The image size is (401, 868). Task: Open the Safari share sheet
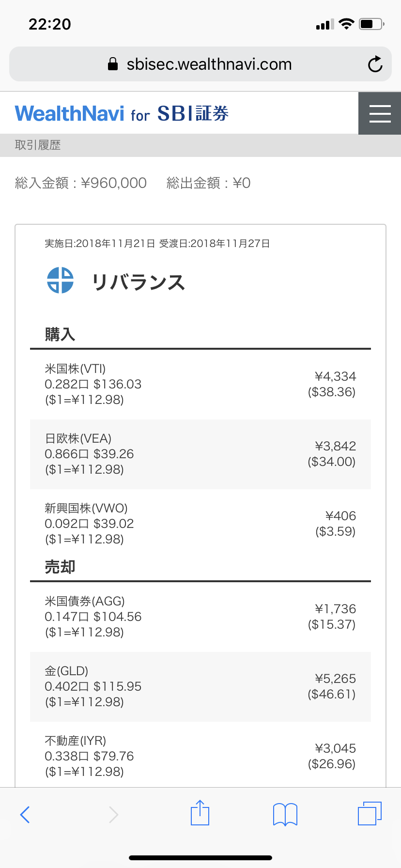point(200,813)
